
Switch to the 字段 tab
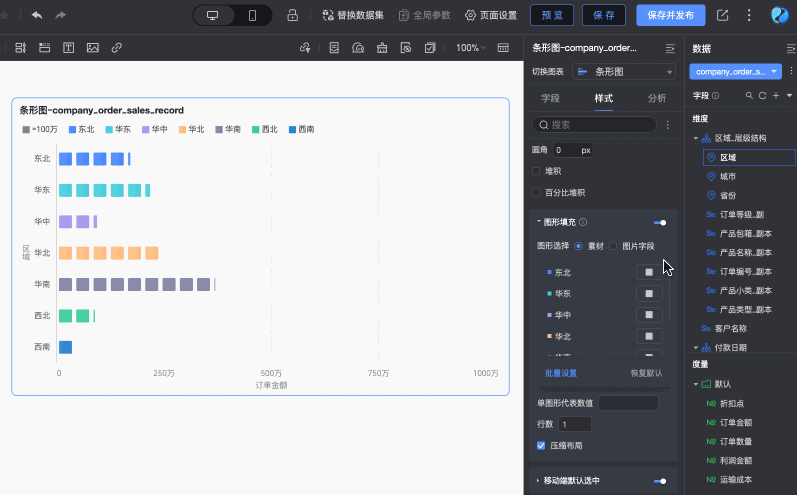coord(550,98)
